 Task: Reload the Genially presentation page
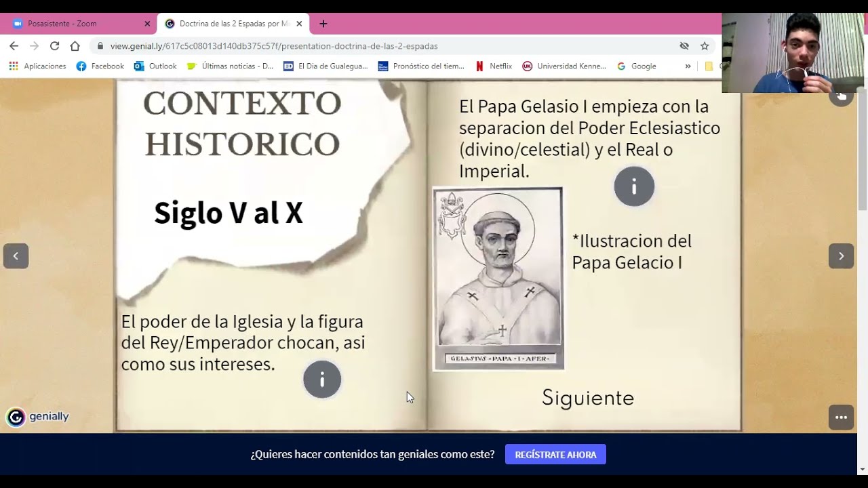pos(54,45)
